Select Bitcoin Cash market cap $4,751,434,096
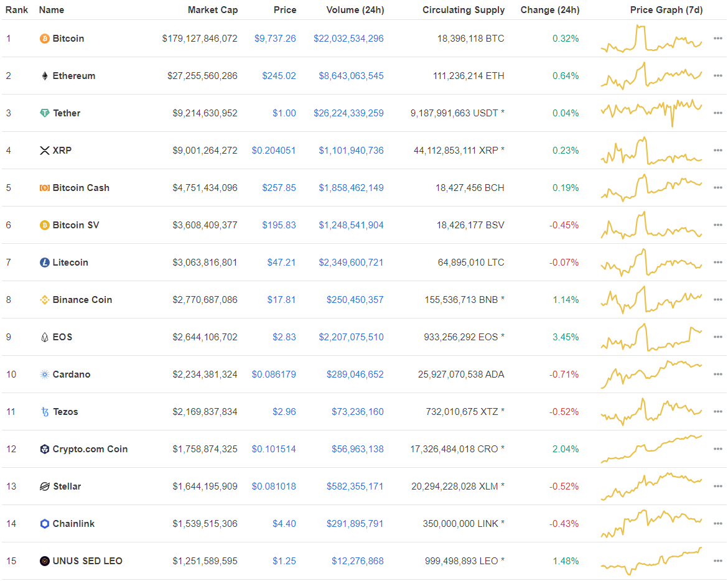 pos(205,188)
